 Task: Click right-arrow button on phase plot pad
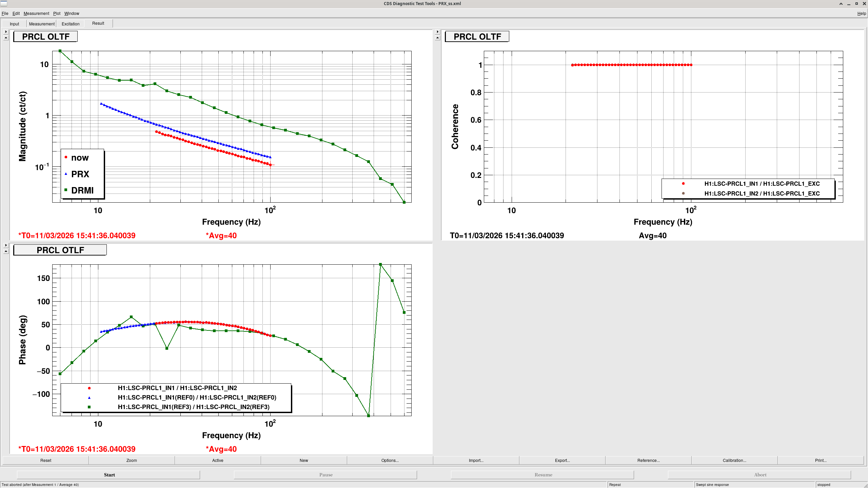(6, 245)
